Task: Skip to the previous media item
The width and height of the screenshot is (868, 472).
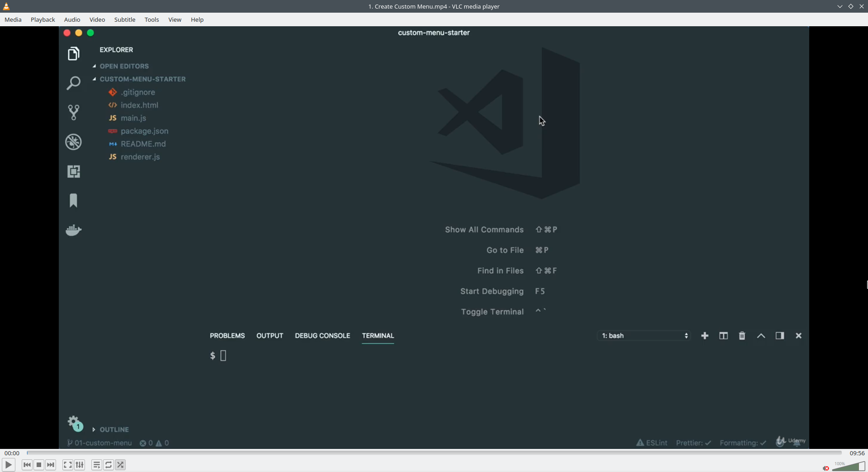Action: [x=27, y=465]
